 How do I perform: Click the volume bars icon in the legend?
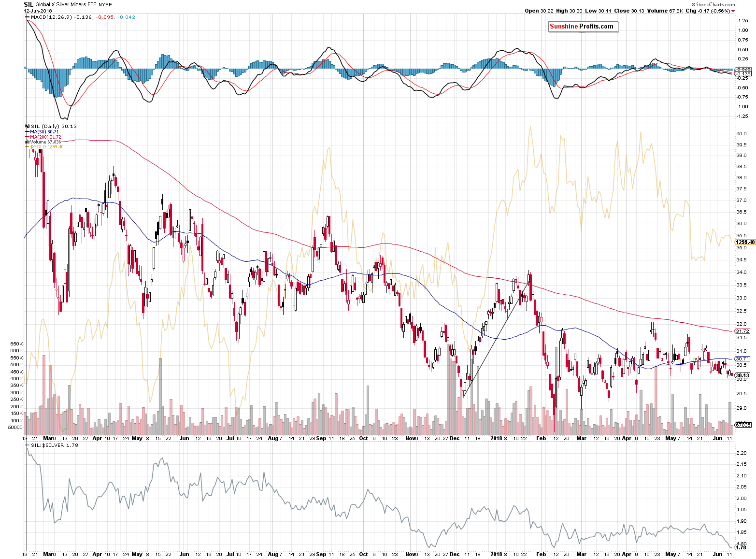point(27,142)
